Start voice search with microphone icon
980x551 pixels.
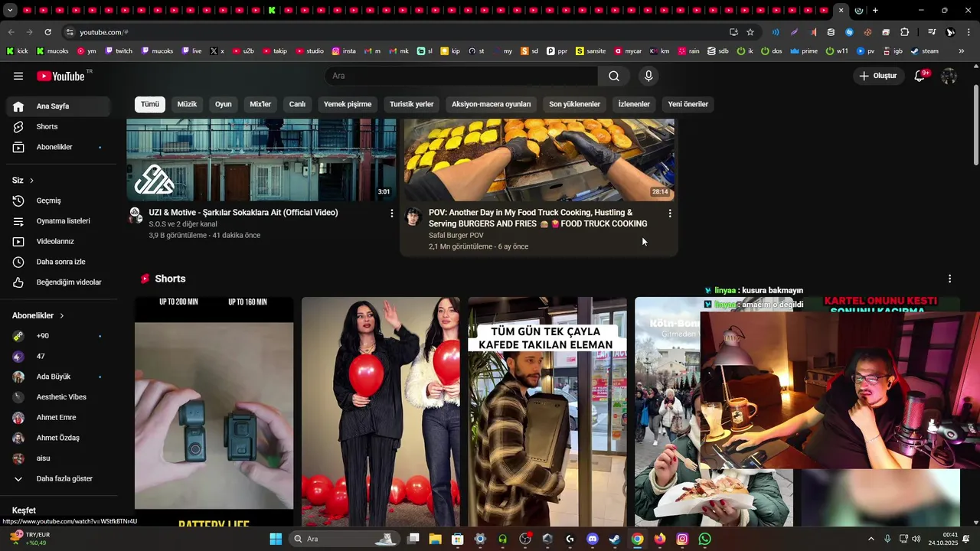tap(648, 76)
